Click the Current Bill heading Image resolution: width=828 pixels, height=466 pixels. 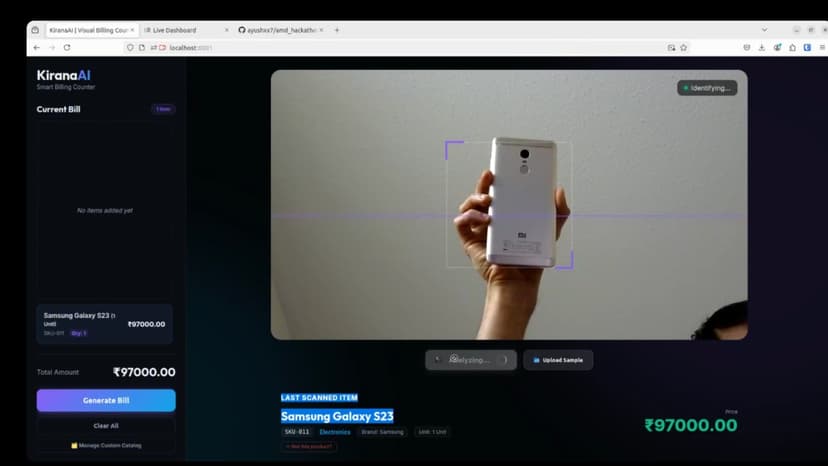pos(59,109)
